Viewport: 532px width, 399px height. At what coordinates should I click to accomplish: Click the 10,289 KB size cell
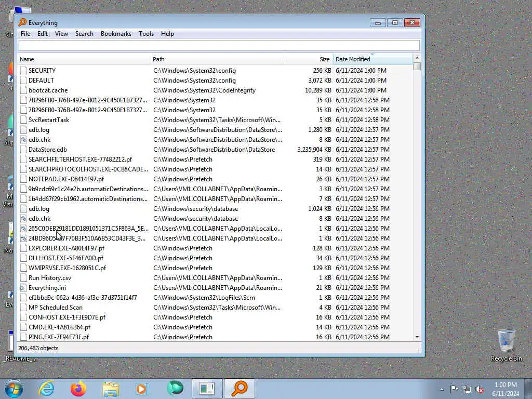318,90
